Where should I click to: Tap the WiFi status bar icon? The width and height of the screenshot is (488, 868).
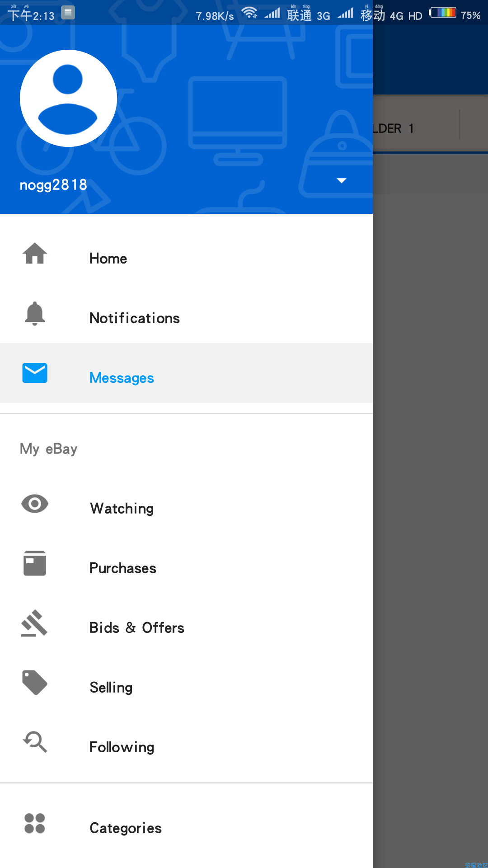pos(249,13)
